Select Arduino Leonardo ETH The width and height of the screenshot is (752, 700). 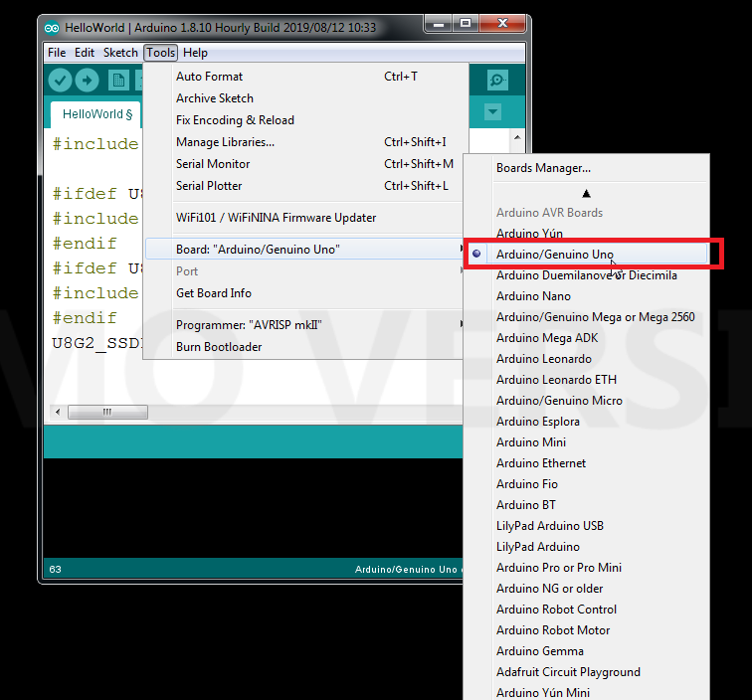(x=586, y=380)
